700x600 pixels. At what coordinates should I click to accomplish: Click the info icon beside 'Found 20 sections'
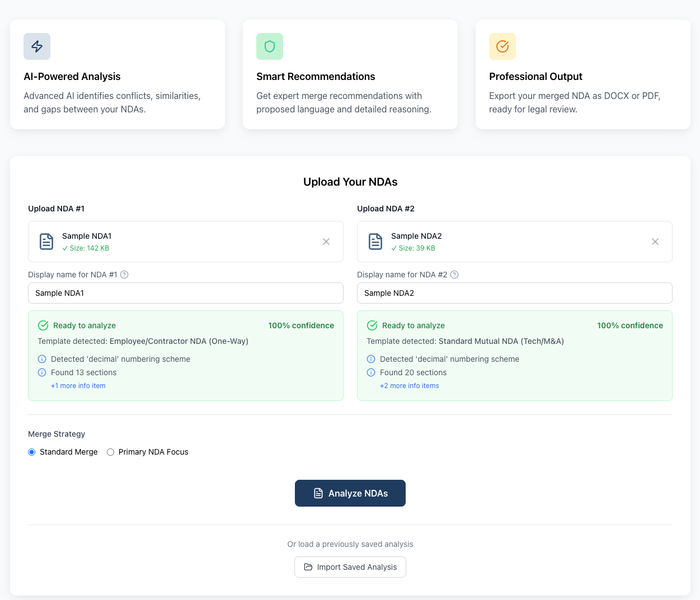click(370, 372)
